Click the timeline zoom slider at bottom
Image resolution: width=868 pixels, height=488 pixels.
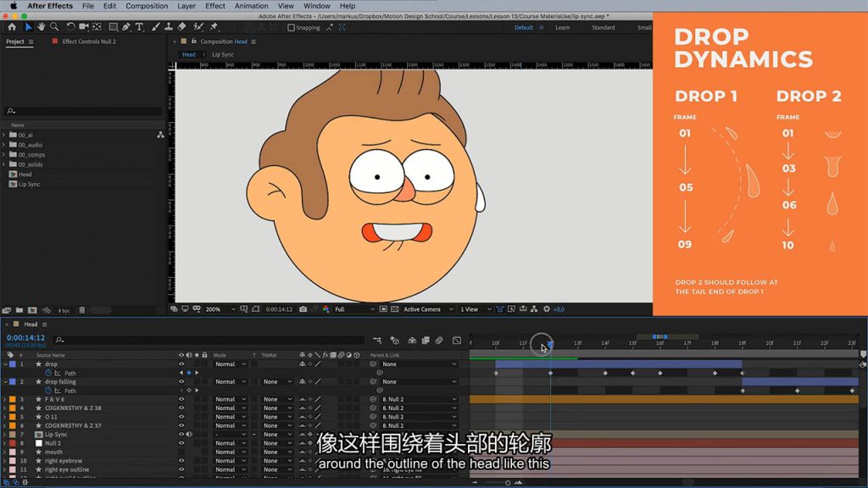tap(507, 483)
